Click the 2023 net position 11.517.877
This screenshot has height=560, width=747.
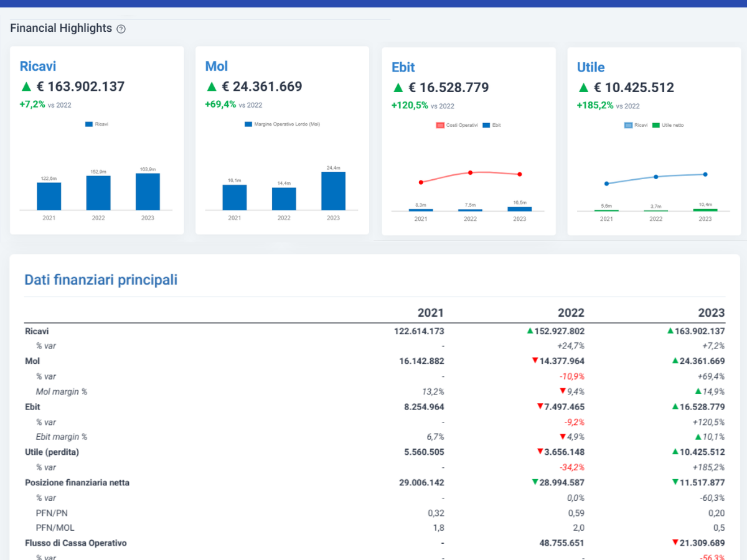pos(702,482)
